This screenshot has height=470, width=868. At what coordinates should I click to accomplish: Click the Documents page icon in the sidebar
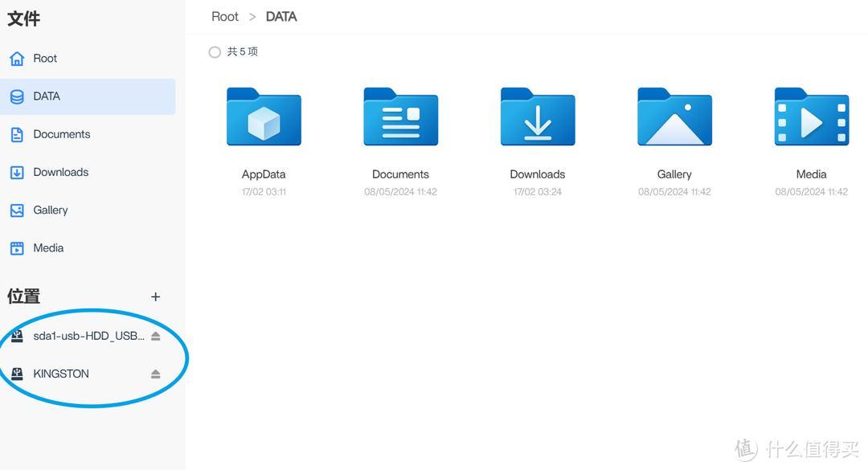(17, 134)
